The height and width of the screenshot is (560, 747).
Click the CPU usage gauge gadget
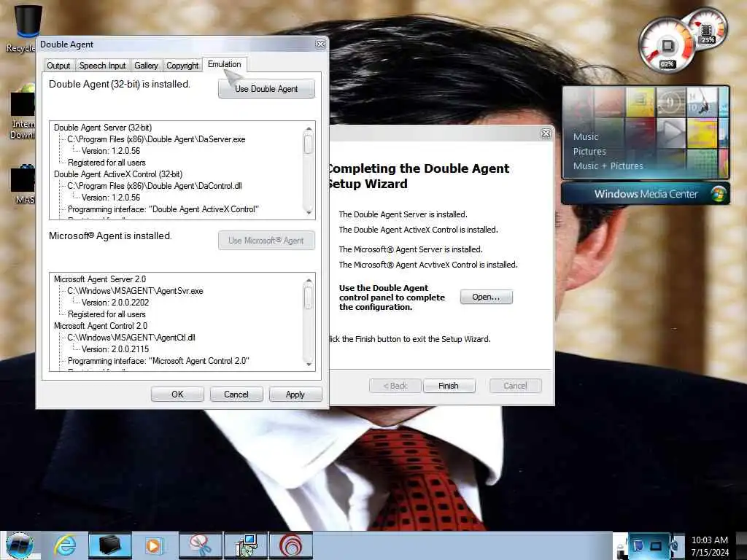click(x=665, y=46)
